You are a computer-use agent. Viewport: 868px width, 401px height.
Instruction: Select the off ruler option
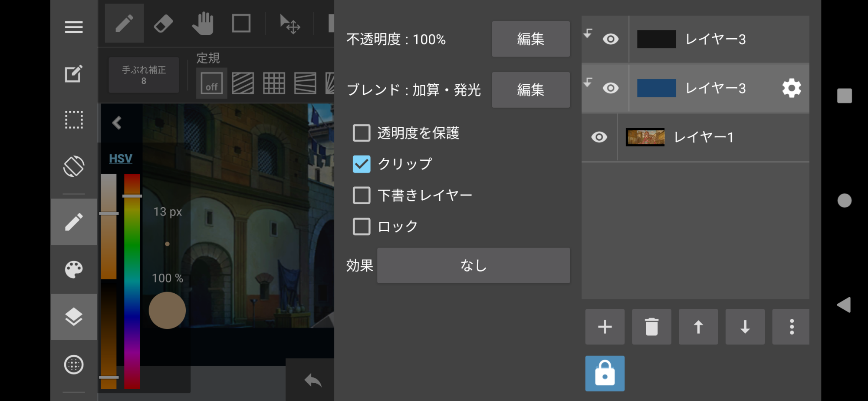211,83
